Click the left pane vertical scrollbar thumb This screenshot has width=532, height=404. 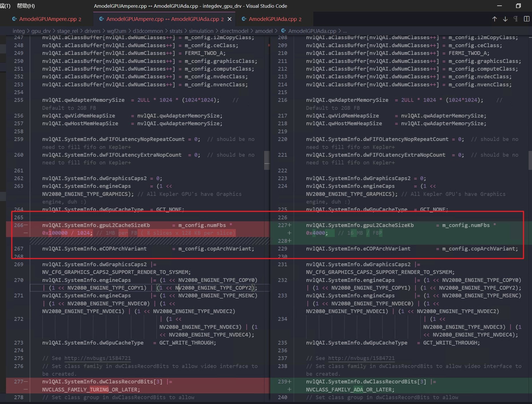(x=267, y=160)
